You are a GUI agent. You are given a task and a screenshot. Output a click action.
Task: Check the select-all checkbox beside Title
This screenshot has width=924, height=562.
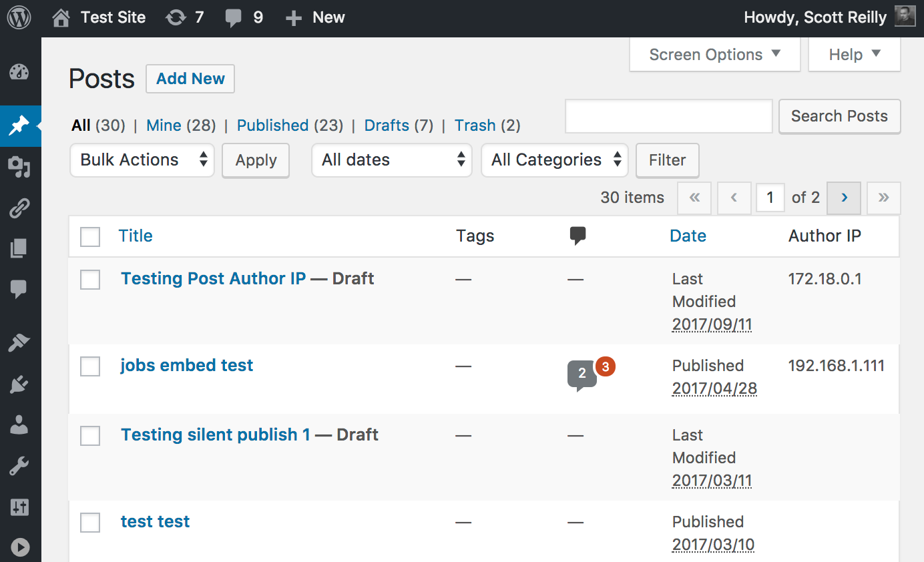coord(90,237)
